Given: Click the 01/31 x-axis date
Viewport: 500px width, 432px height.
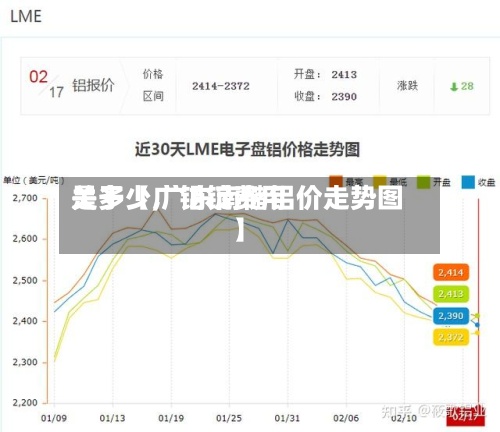Looking at the screenshot, I should click(287, 418).
